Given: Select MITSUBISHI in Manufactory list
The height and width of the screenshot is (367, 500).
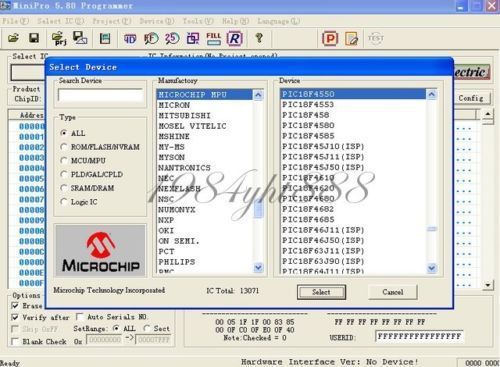Looking at the screenshot, I should pyautogui.click(x=205, y=116).
